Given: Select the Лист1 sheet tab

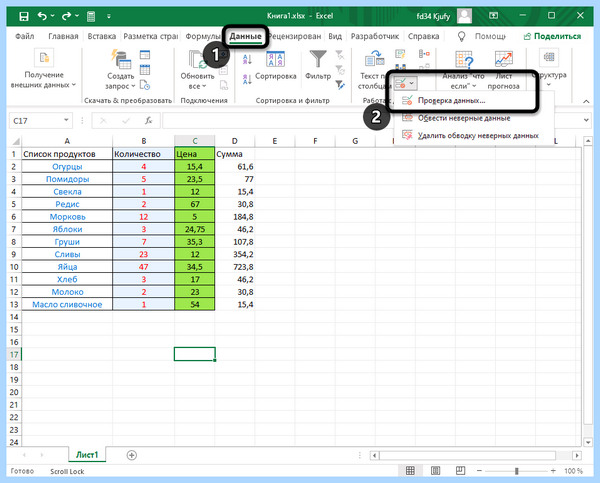Looking at the screenshot, I should 87,455.
